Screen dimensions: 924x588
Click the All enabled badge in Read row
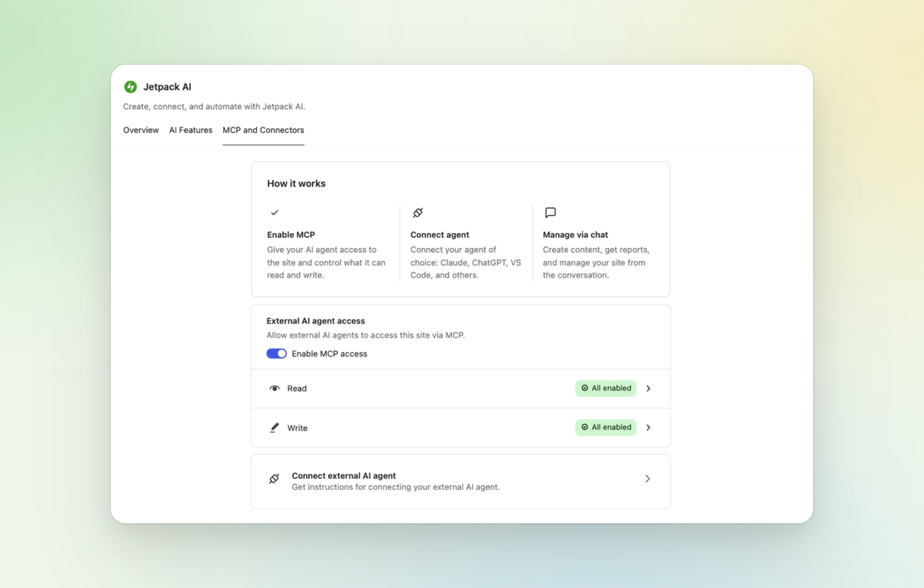pyautogui.click(x=606, y=388)
